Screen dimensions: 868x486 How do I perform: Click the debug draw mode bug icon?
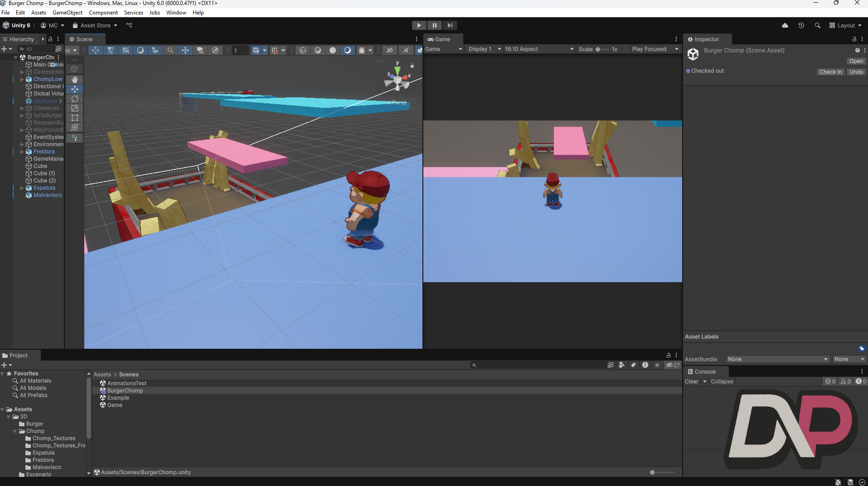[x=362, y=50]
